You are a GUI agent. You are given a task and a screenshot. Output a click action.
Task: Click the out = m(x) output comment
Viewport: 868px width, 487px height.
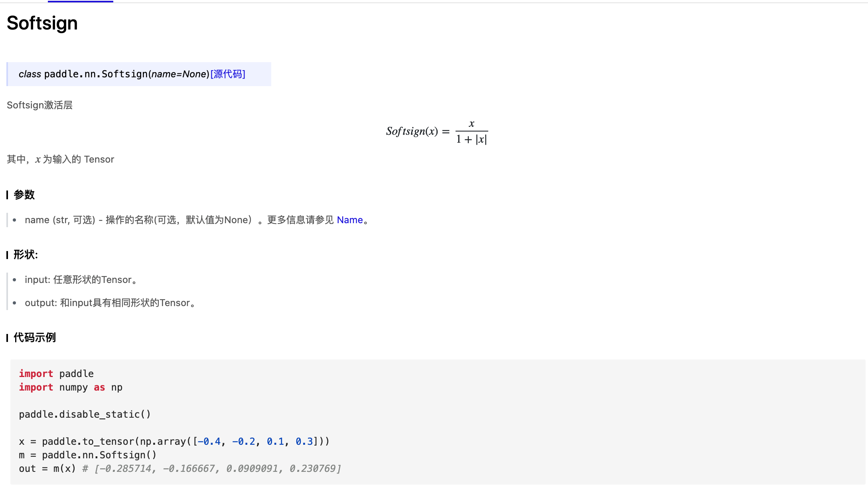click(x=211, y=469)
